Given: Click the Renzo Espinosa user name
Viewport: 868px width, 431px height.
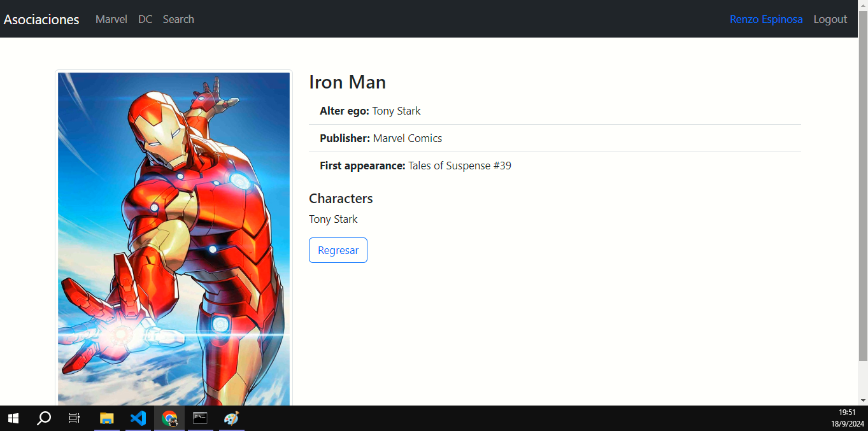Looking at the screenshot, I should [766, 19].
